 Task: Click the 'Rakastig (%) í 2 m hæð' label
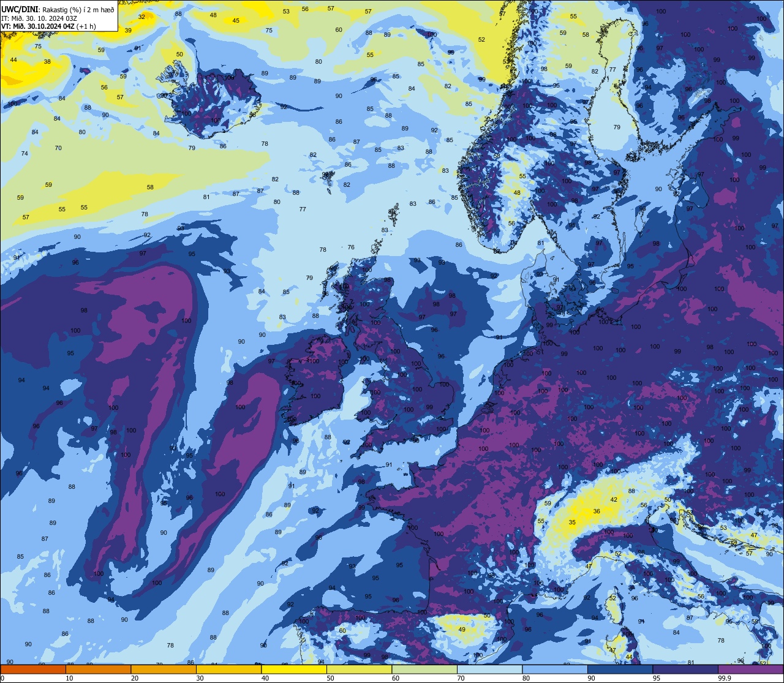coord(78,9)
